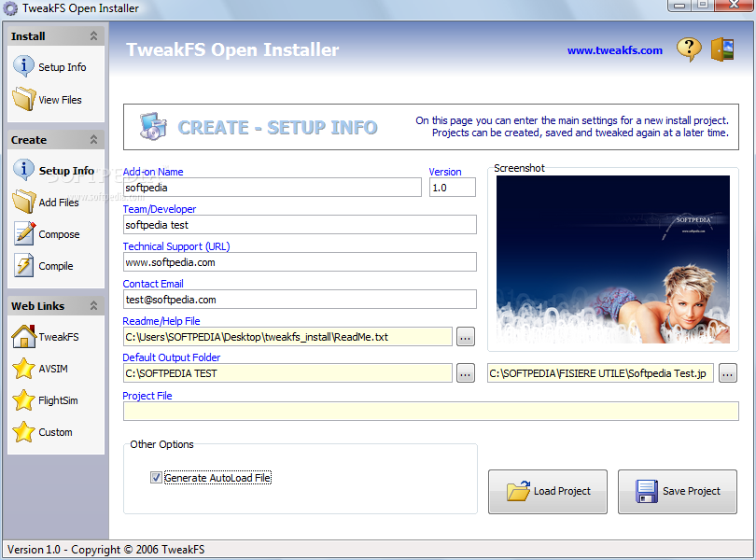Click the empty Project File field
The width and height of the screenshot is (756, 560).
431,411
